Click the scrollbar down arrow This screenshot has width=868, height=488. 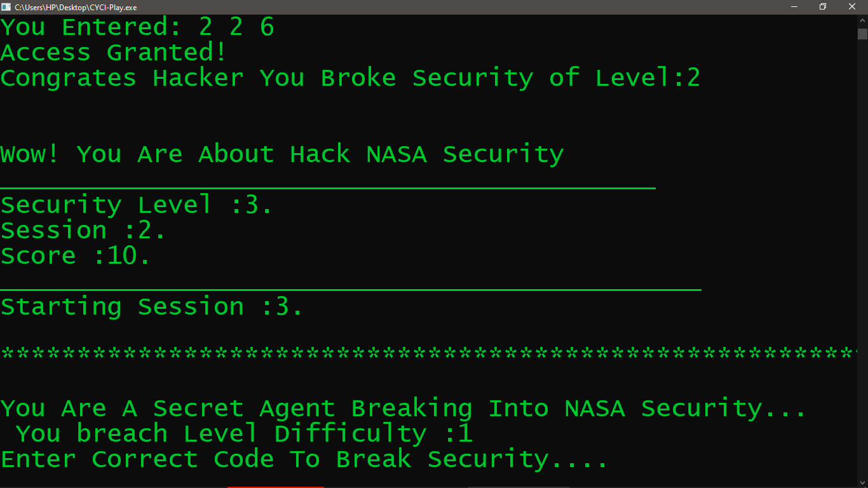[862, 482]
